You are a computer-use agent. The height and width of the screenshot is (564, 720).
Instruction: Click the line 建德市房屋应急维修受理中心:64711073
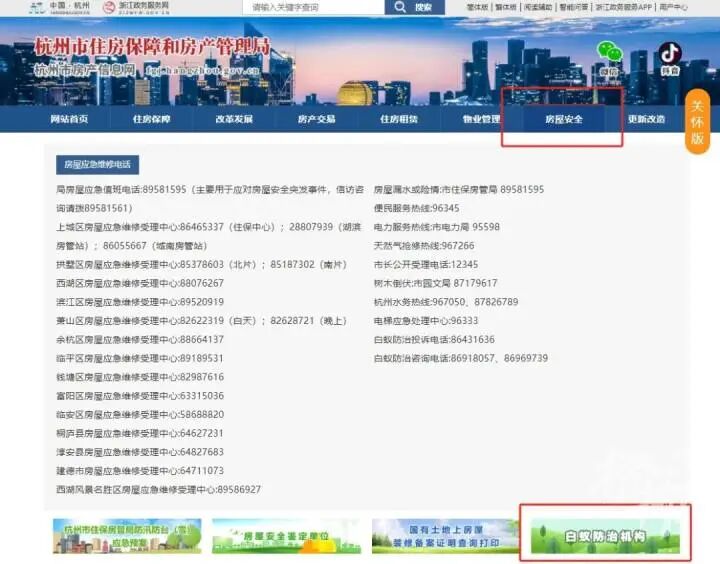(140, 471)
